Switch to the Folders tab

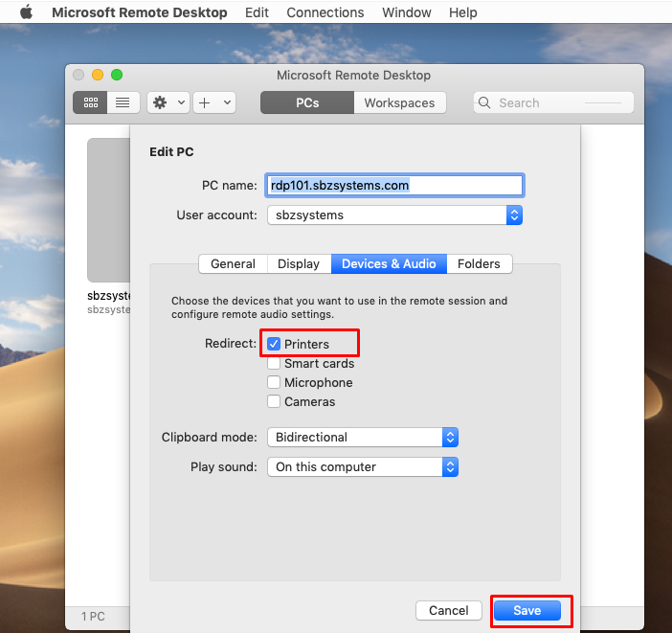click(479, 263)
